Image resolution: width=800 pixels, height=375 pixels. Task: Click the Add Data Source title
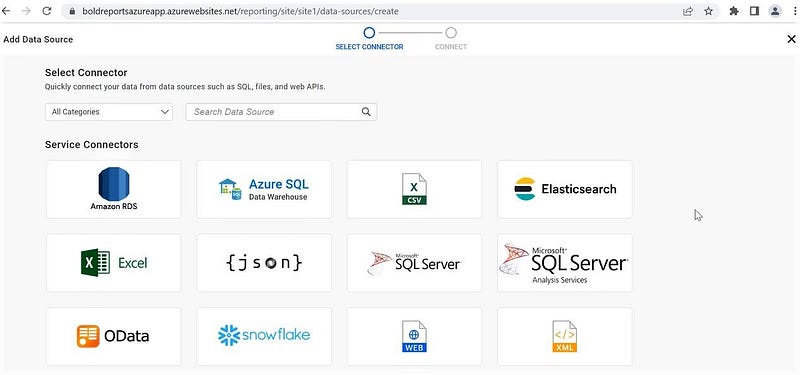[38, 39]
